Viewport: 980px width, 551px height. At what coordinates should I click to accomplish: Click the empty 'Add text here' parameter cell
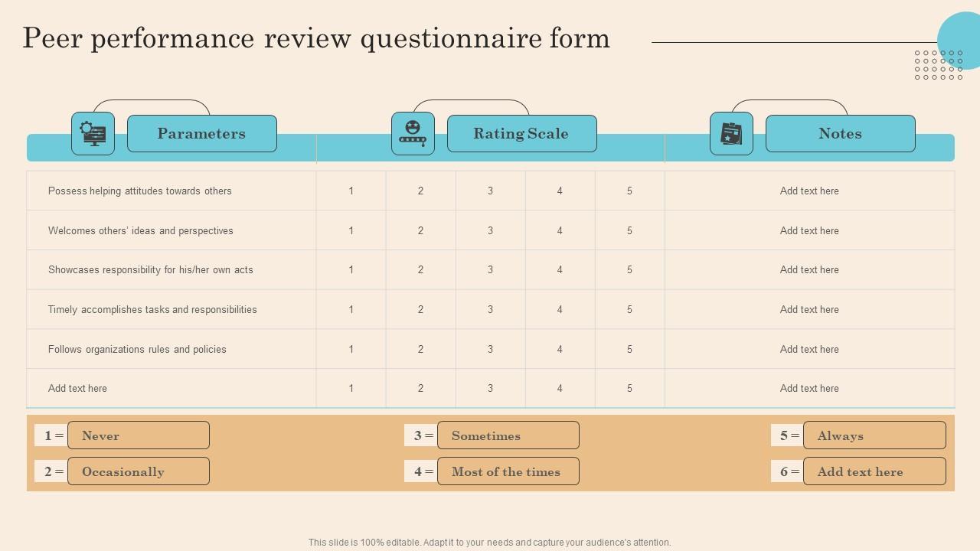(x=78, y=389)
